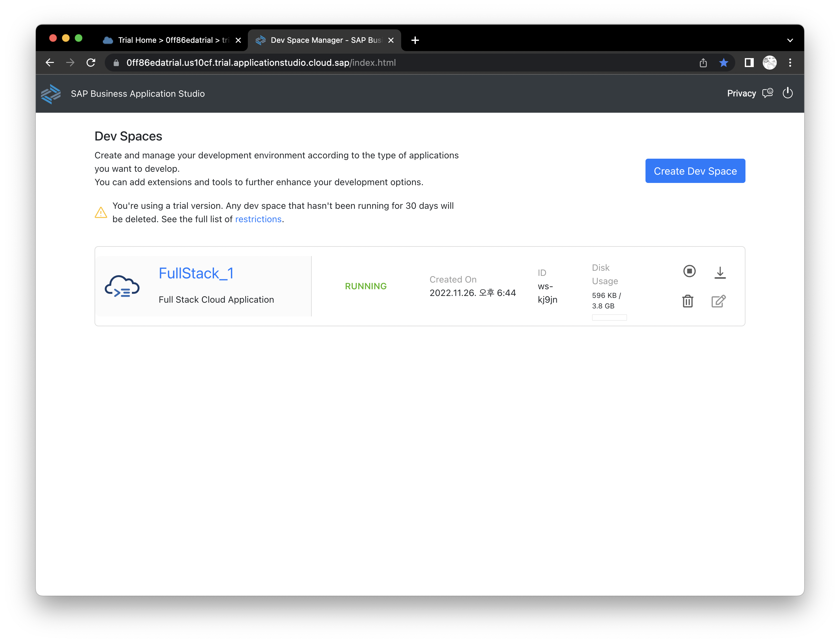Open the Chrome profile avatar menu
This screenshot has height=643, width=840.
[x=769, y=63]
